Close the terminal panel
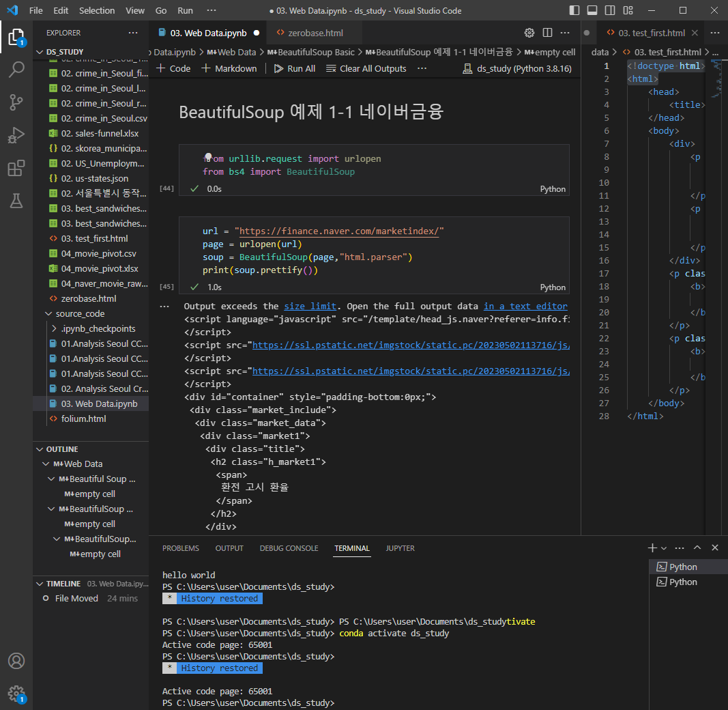This screenshot has height=710, width=728. (715, 548)
